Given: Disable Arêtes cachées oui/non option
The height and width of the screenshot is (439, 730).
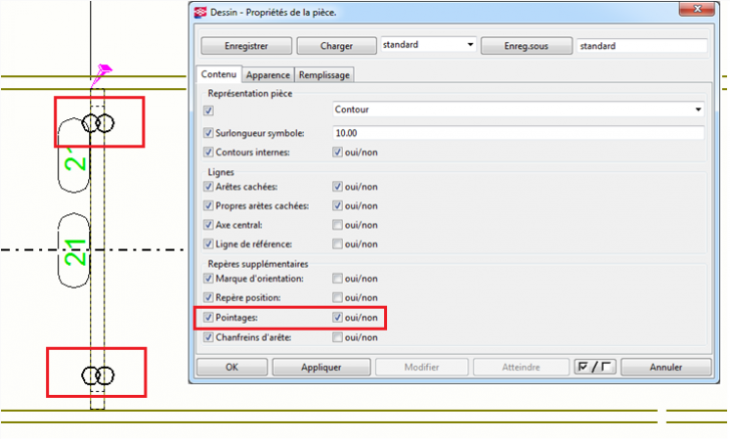Looking at the screenshot, I should (x=338, y=187).
